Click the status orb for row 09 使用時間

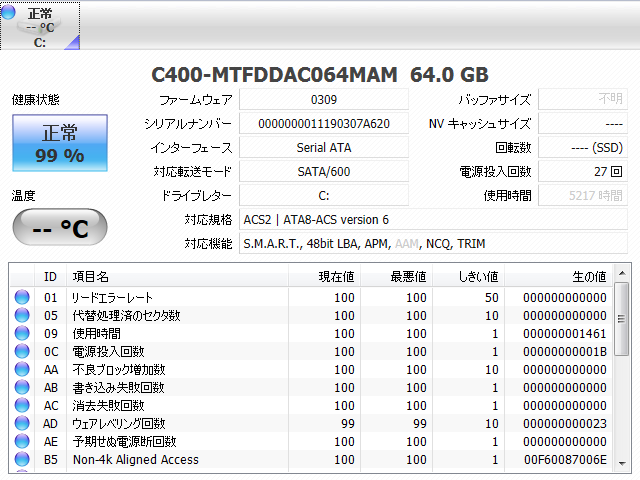pos(22,333)
